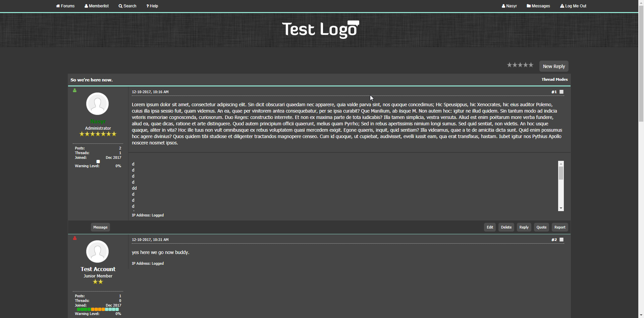Screen dimensions: 644x318
Task: Rate thread one star
Action: 509,65
